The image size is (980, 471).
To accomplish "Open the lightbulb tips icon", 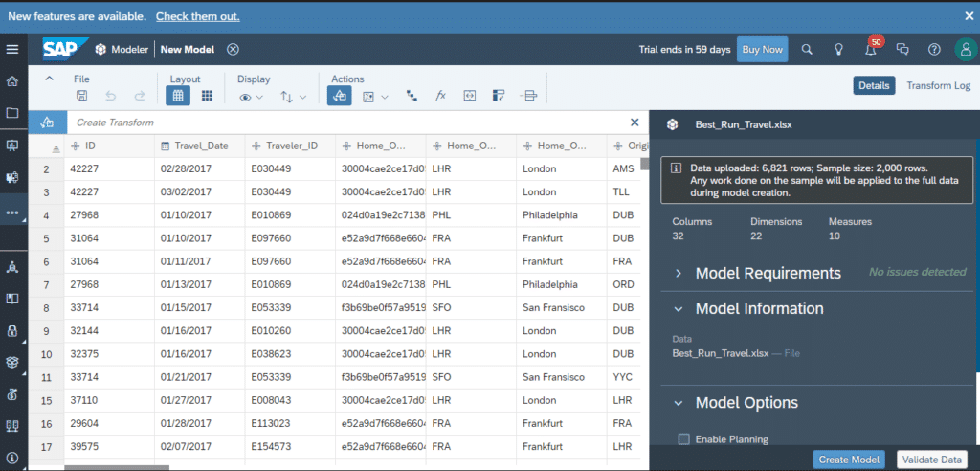I will 839,50.
